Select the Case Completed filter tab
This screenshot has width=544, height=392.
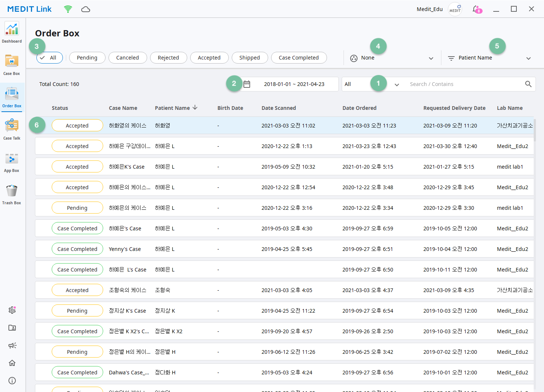point(299,58)
